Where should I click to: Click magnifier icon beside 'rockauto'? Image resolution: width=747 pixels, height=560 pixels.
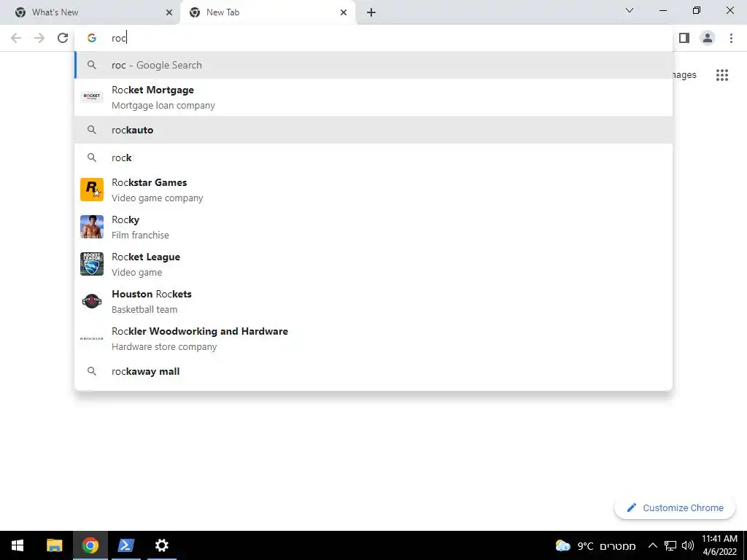(x=92, y=130)
